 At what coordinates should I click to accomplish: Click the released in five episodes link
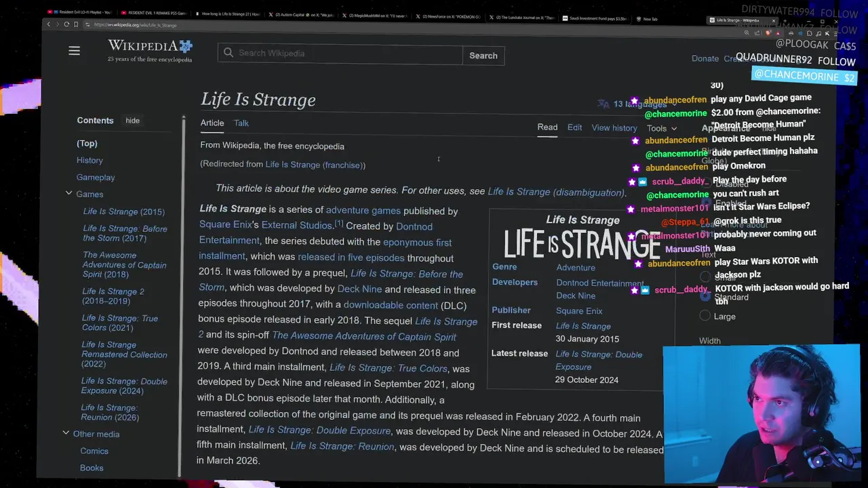point(351,258)
